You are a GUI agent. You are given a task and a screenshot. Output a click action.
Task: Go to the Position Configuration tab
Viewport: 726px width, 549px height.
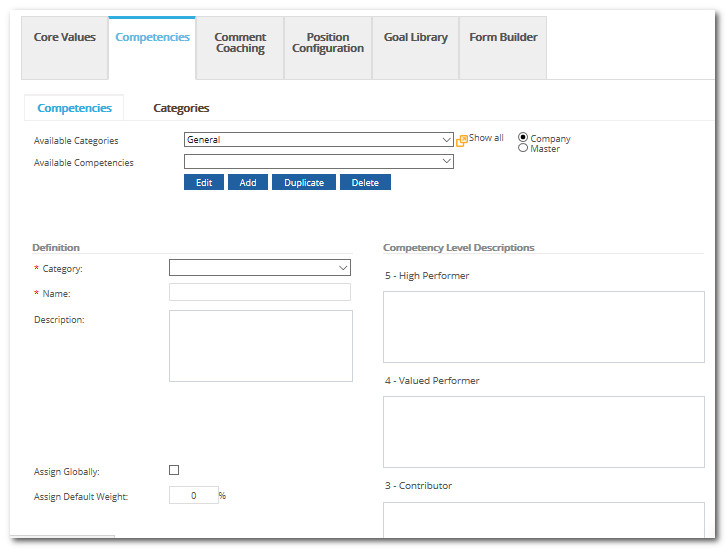click(x=328, y=43)
